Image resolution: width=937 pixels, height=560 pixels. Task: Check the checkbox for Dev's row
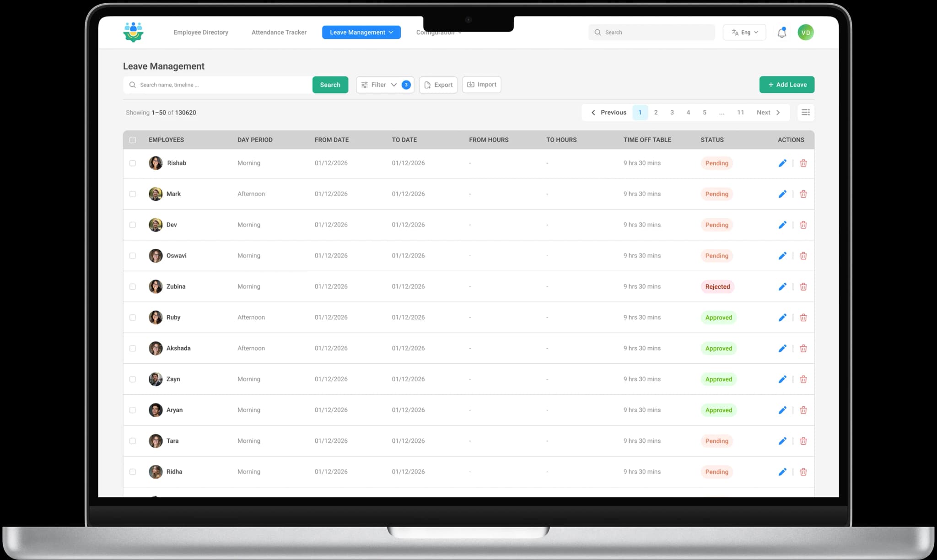coord(133,225)
